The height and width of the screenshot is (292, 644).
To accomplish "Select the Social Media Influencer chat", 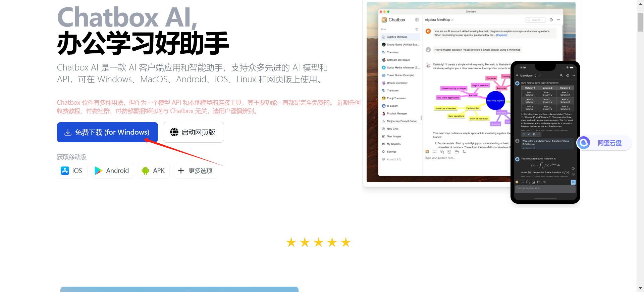I will click(x=400, y=67).
